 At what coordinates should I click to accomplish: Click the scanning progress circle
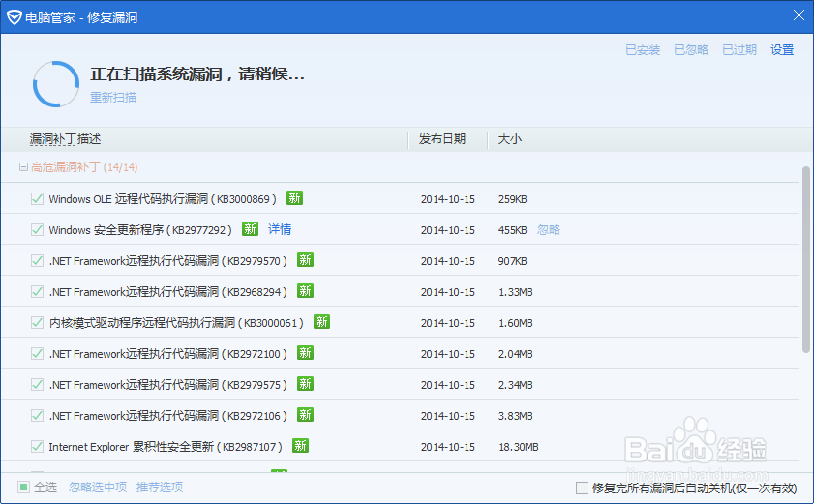(x=56, y=84)
